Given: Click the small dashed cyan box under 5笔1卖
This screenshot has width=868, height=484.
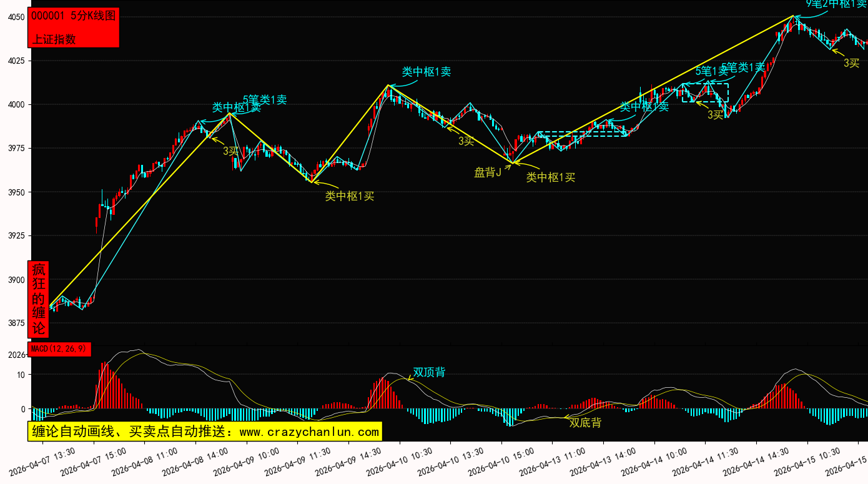Looking at the screenshot, I should 705,92.
